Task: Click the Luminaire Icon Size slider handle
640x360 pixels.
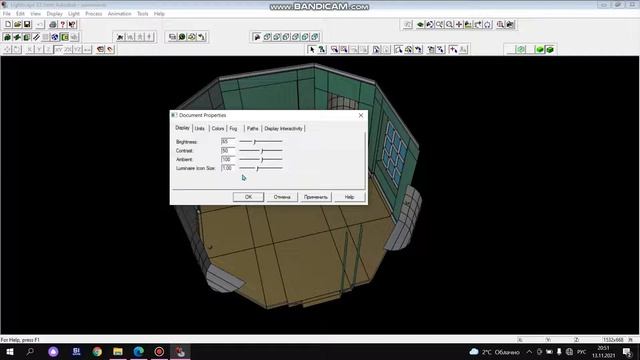Action: click(x=258, y=168)
